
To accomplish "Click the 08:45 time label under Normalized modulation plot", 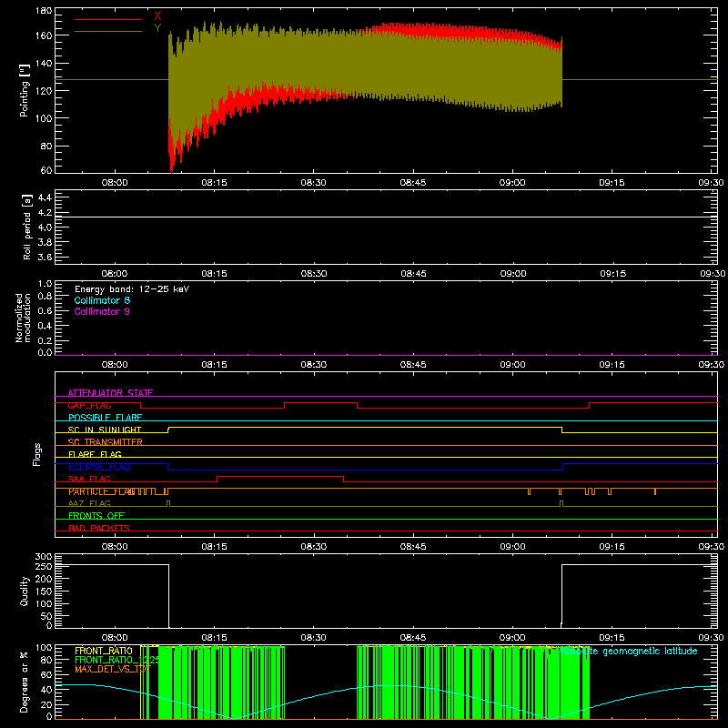I will click(413, 365).
